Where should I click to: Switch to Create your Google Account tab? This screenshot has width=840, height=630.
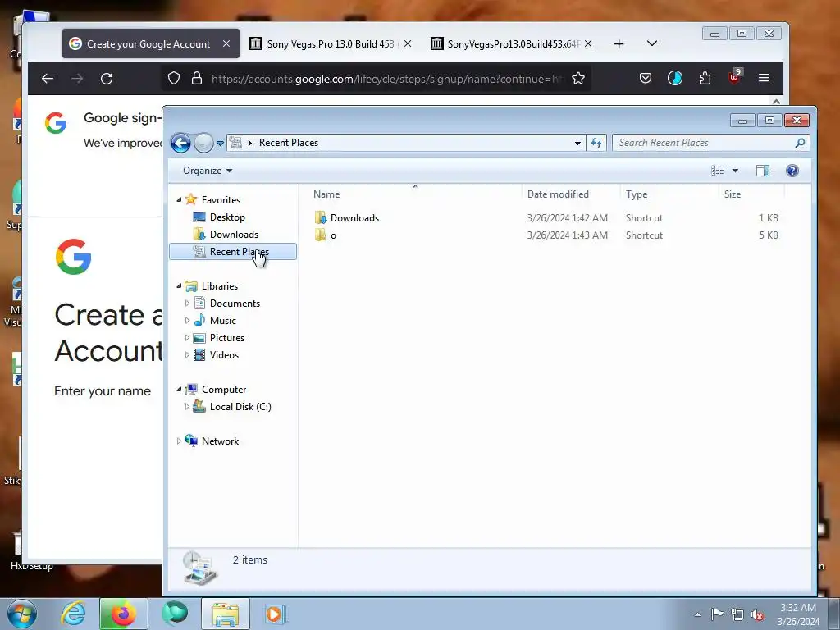click(148, 44)
